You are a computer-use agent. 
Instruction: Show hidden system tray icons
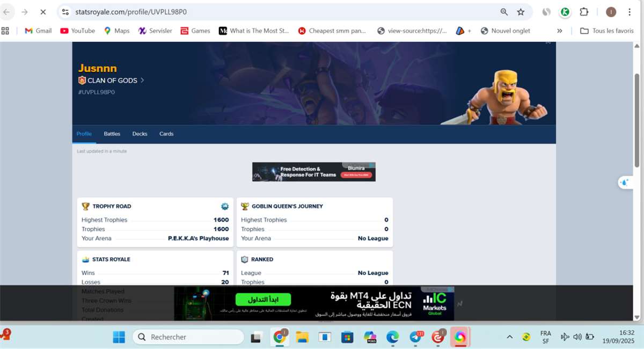click(x=509, y=337)
